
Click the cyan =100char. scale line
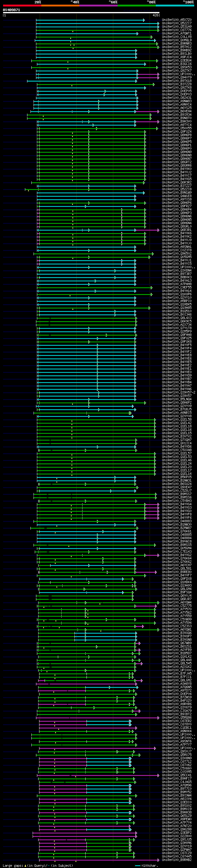tap(137, 866)
